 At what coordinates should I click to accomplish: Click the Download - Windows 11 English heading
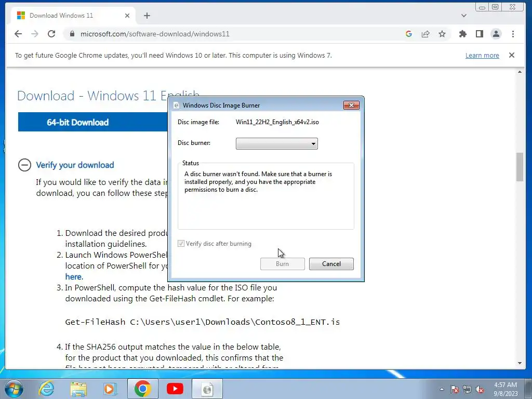click(x=108, y=96)
